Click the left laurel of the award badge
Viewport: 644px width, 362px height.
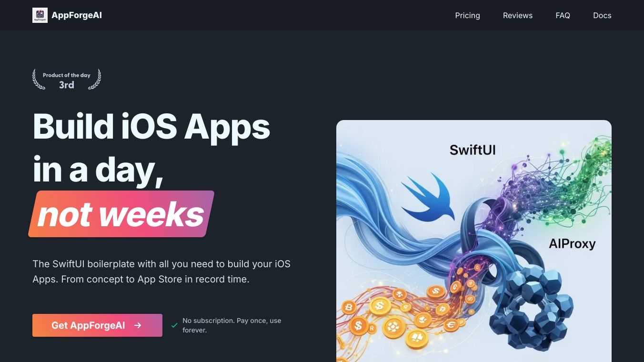38,79
